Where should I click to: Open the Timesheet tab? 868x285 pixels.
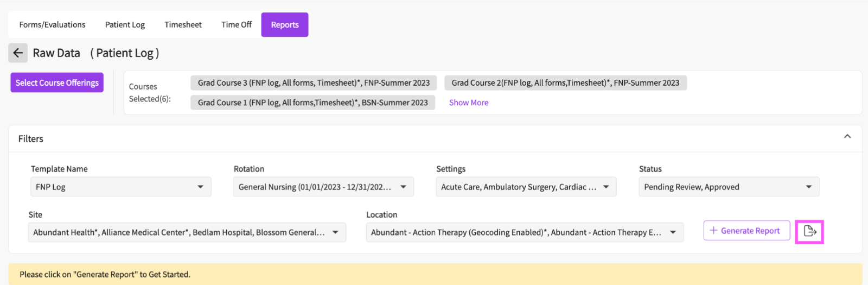(183, 25)
